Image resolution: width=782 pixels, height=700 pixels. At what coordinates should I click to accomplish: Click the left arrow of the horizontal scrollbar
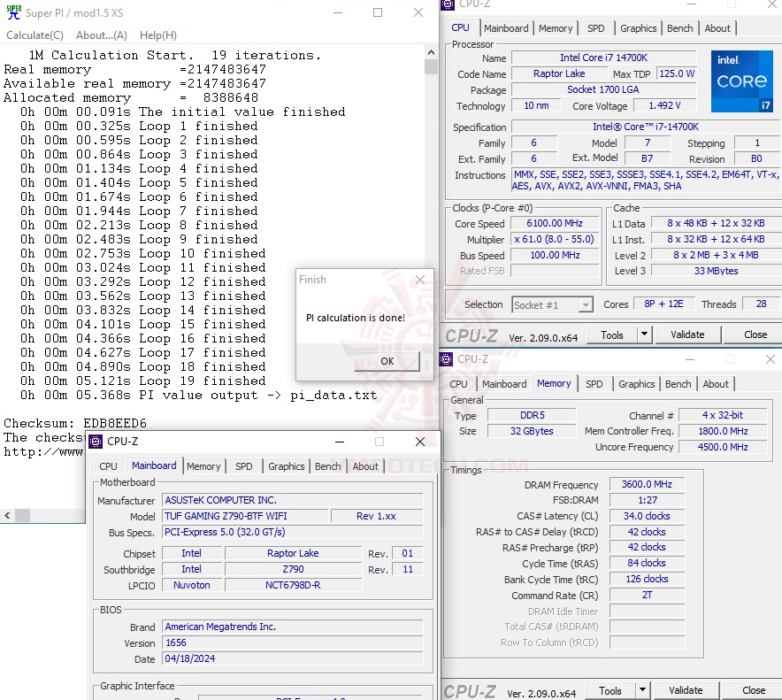click(x=7, y=513)
